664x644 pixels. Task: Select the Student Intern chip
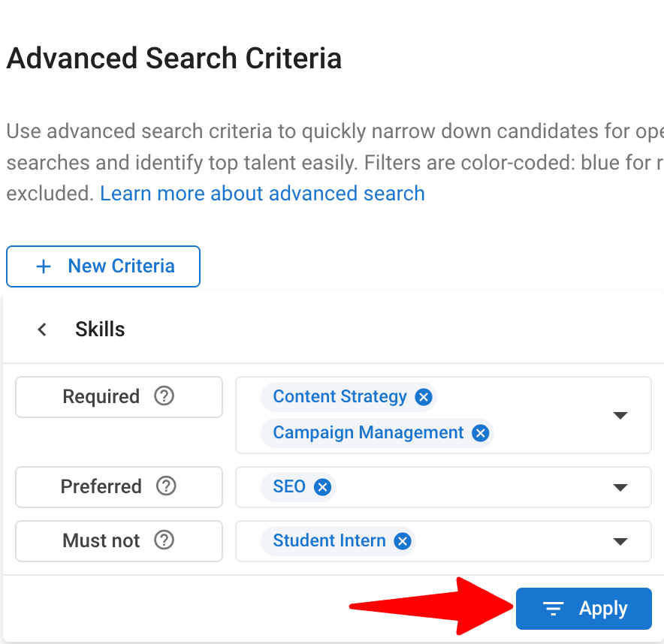[329, 541]
